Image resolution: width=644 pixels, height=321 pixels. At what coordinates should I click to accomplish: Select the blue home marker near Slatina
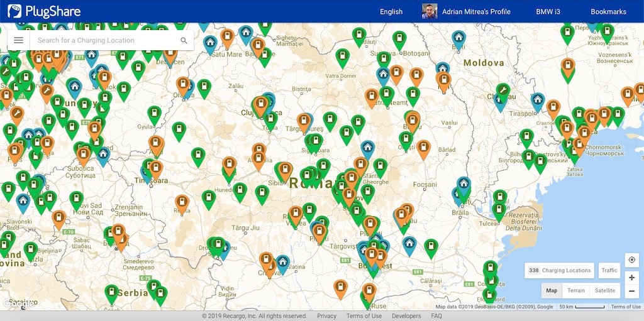coord(283,262)
